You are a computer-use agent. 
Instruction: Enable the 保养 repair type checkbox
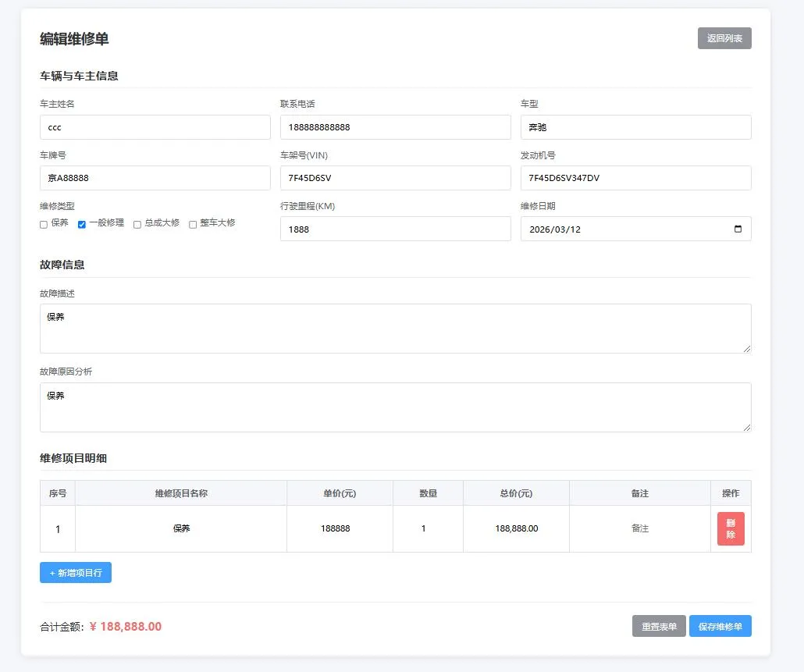point(43,224)
